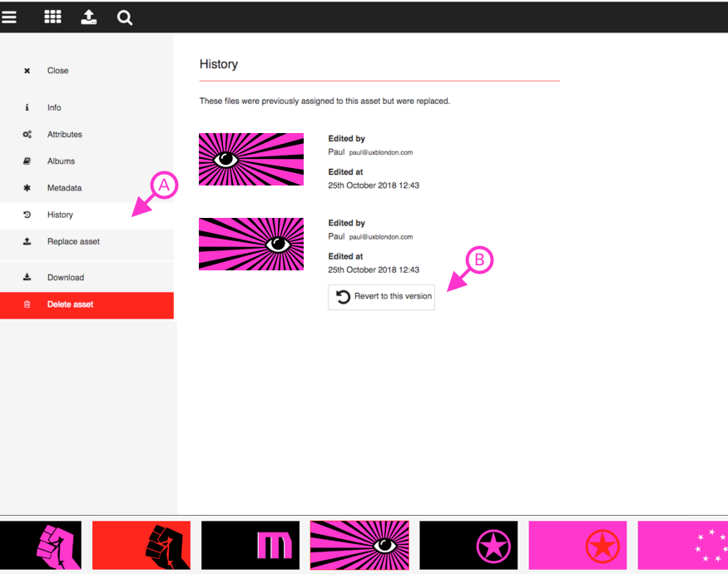
Task: Select the pink fist thumbnail on black
Action: click(x=41, y=546)
